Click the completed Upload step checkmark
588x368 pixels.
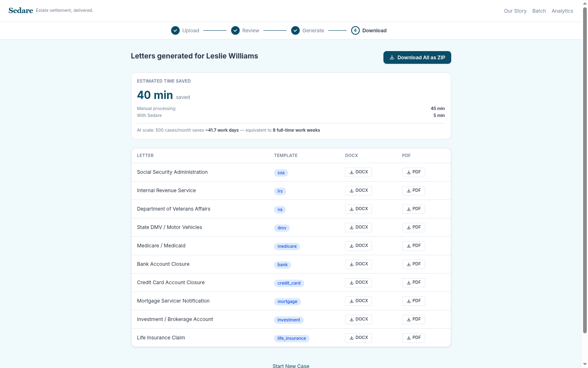coord(175,31)
